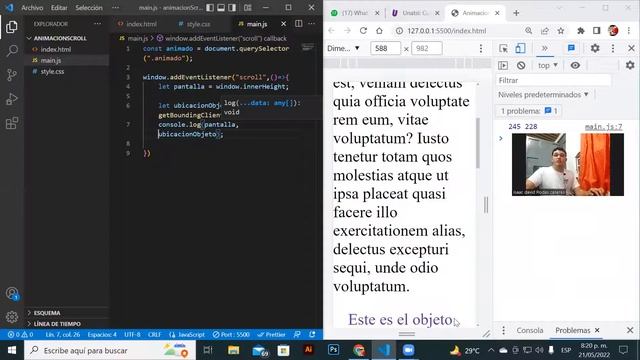This screenshot has height=360, width=640.
Task: Open the Manage gear in VS Code
Action: (12, 316)
